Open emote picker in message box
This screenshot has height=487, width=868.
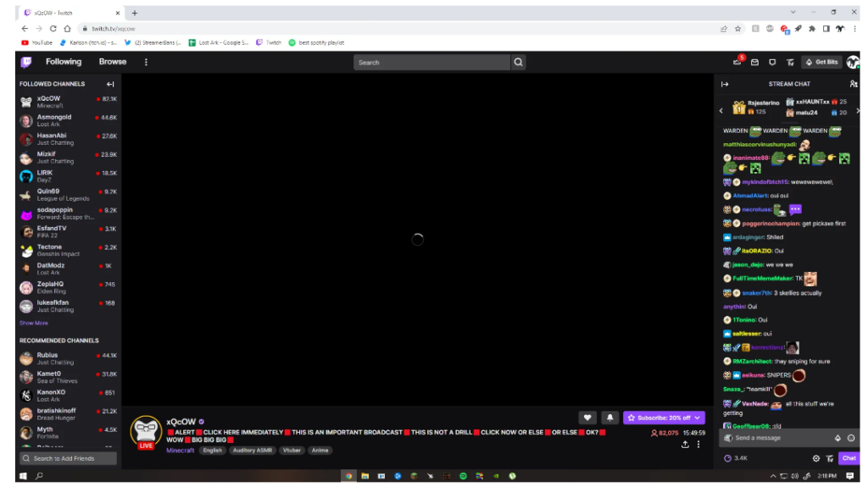point(851,438)
